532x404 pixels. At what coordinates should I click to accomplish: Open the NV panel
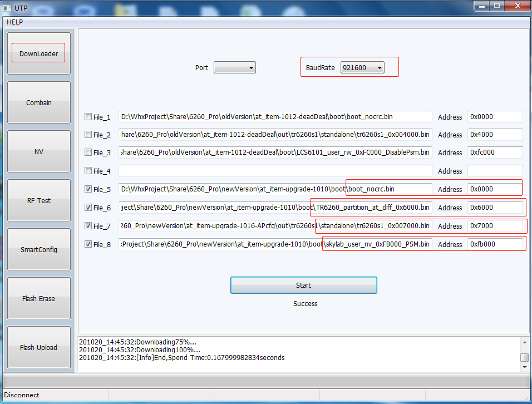point(39,151)
